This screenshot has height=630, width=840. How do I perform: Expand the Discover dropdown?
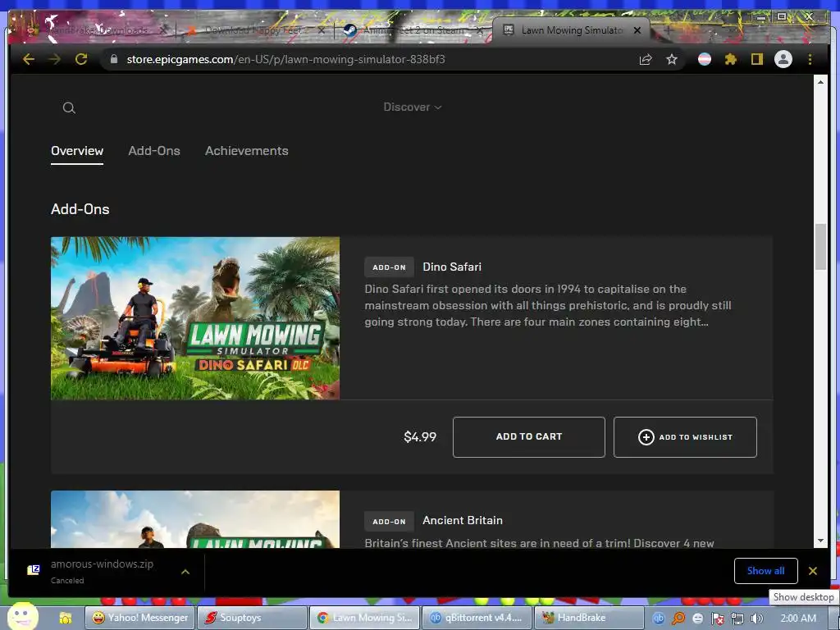point(413,107)
